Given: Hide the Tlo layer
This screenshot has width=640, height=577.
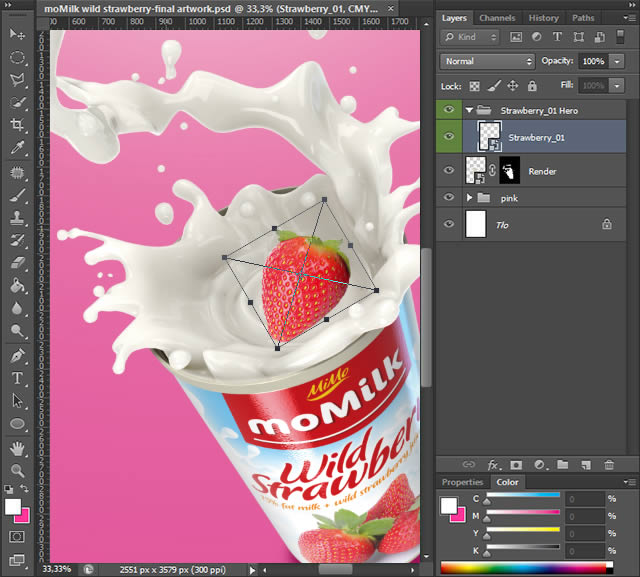Looking at the screenshot, I should [449, 224].
